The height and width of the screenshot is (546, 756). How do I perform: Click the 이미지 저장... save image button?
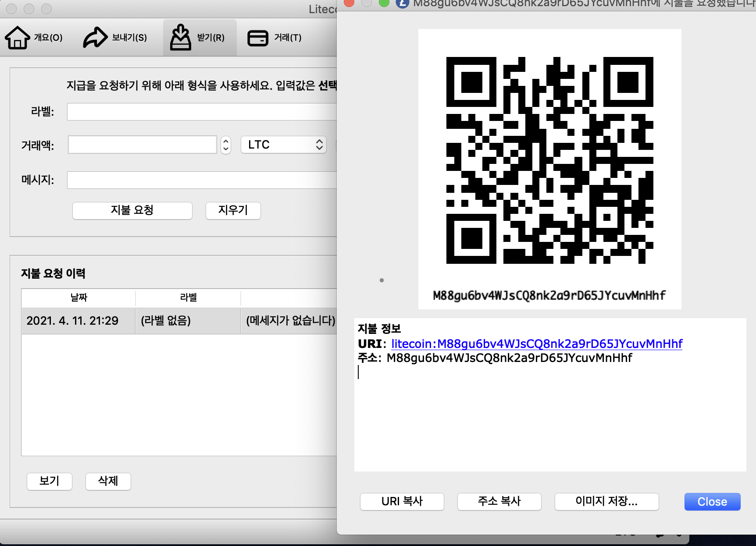click(607, 501)
